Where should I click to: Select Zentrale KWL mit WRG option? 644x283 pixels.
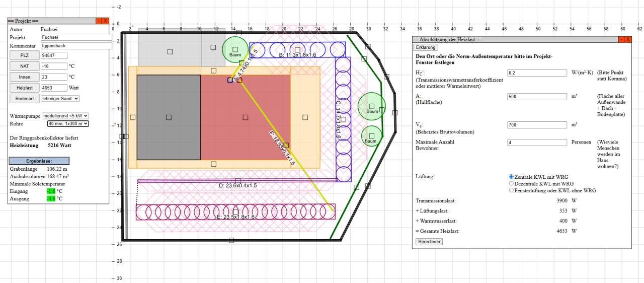512,177
